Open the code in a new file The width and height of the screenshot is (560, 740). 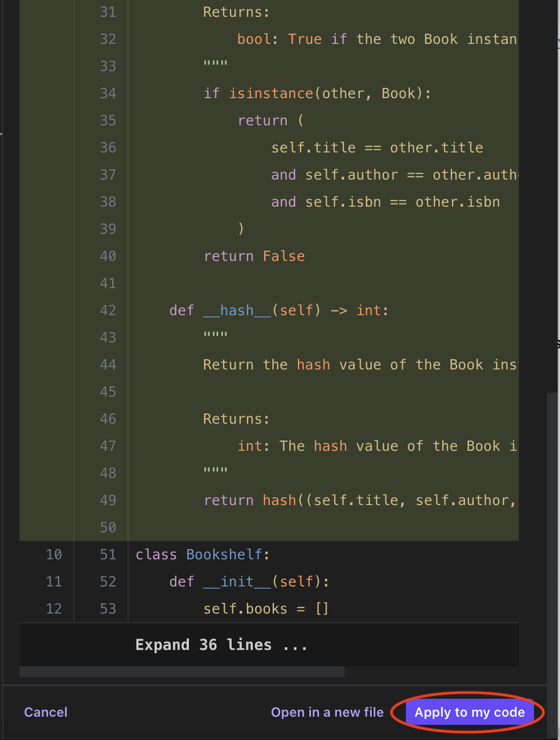(x=327, y=712)
